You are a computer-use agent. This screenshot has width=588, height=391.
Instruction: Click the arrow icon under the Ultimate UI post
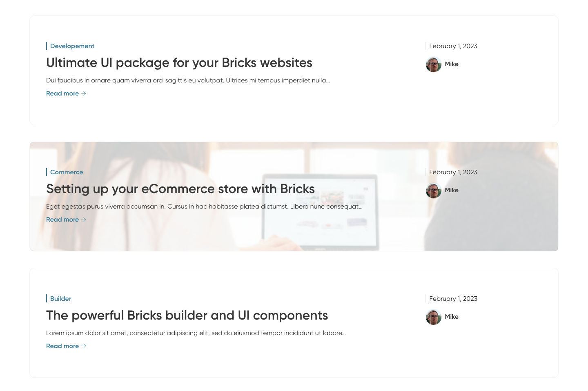click(84, 93)
